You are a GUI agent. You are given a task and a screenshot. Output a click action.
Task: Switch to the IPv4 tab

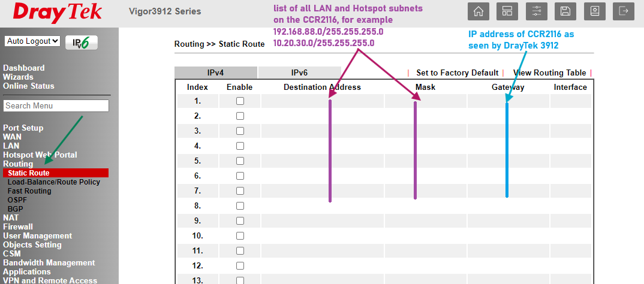[x=216, y=72]
